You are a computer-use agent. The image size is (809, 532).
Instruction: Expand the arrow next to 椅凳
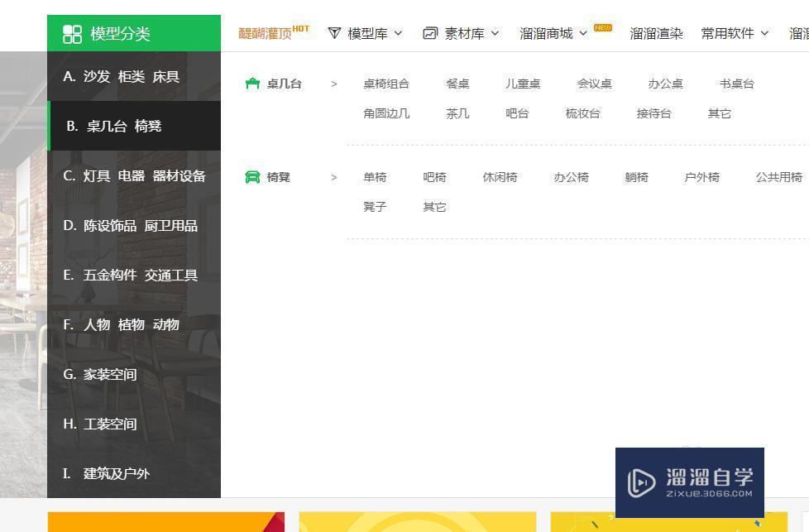coord(334,176)
